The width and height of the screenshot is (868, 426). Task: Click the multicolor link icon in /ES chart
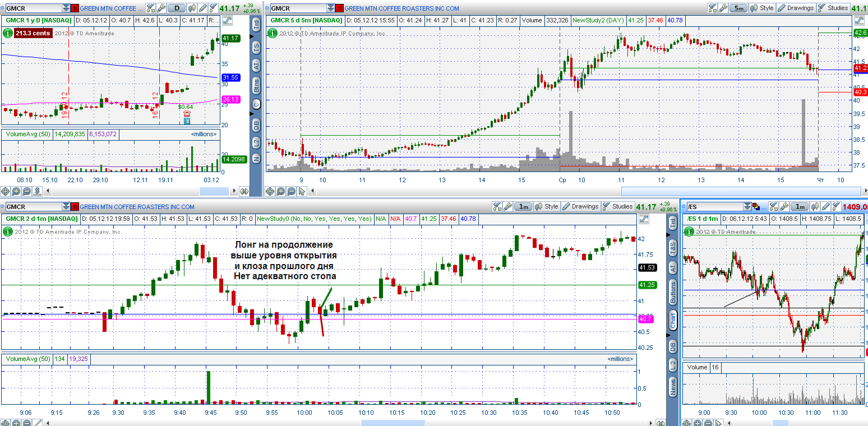click(756, 206)
